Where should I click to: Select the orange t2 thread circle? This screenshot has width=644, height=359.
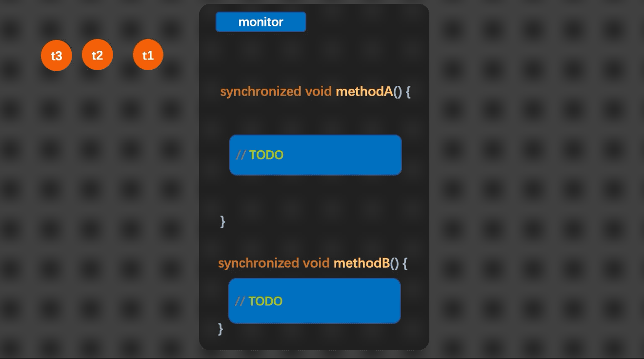click(98, 55)
